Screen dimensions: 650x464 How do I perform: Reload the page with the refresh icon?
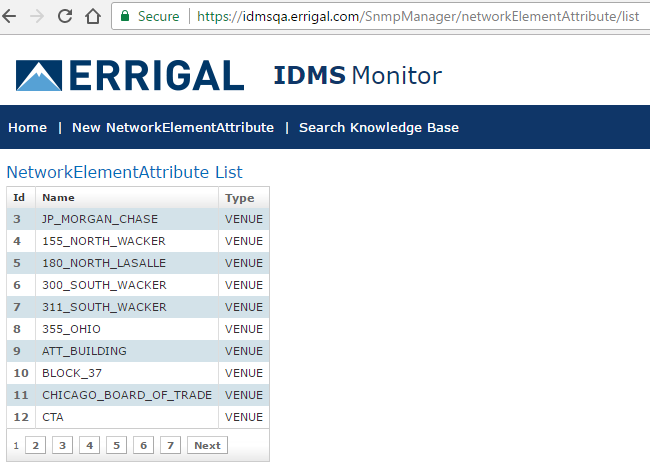coord(65,16)
